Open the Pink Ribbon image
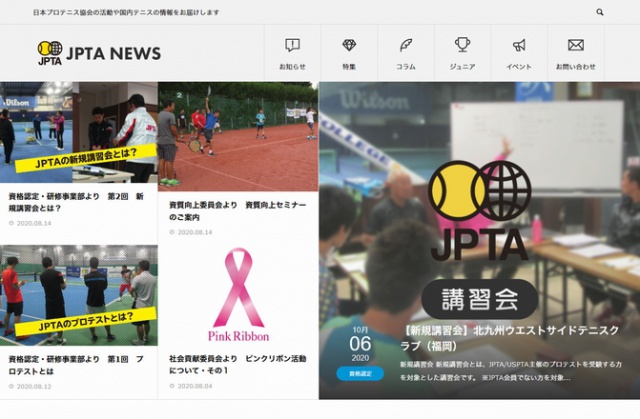The width and height of the screenshot is (640, 419). point(238,295)
